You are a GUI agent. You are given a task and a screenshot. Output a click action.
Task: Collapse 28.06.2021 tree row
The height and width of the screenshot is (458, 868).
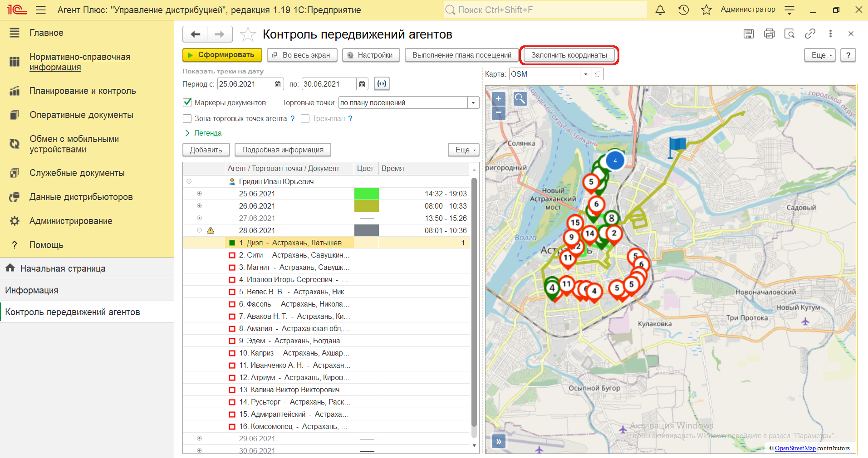point(199,230)
